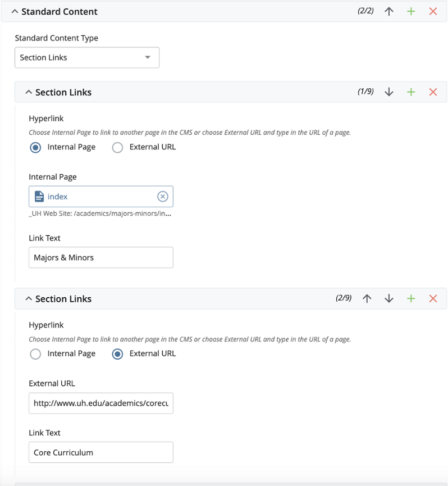448x486 pixels.
Task: Open Standard Content Type dropdown
Action: coord(87,57)
